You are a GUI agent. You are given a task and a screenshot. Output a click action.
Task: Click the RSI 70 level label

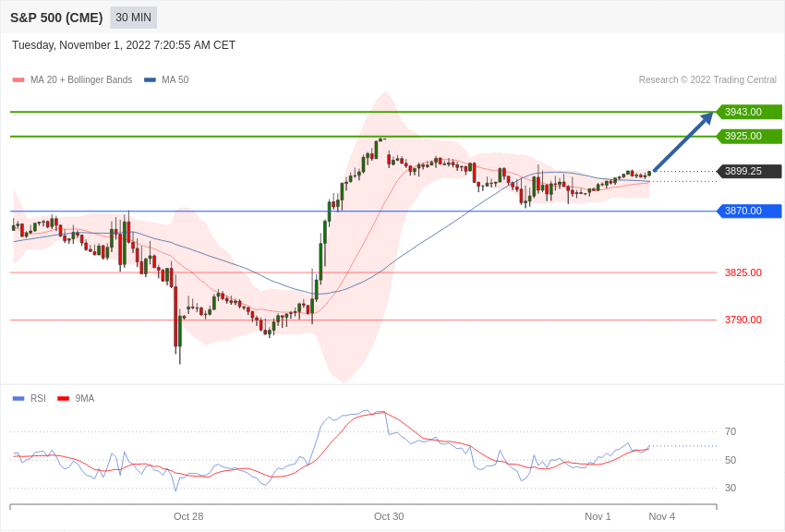731,431
